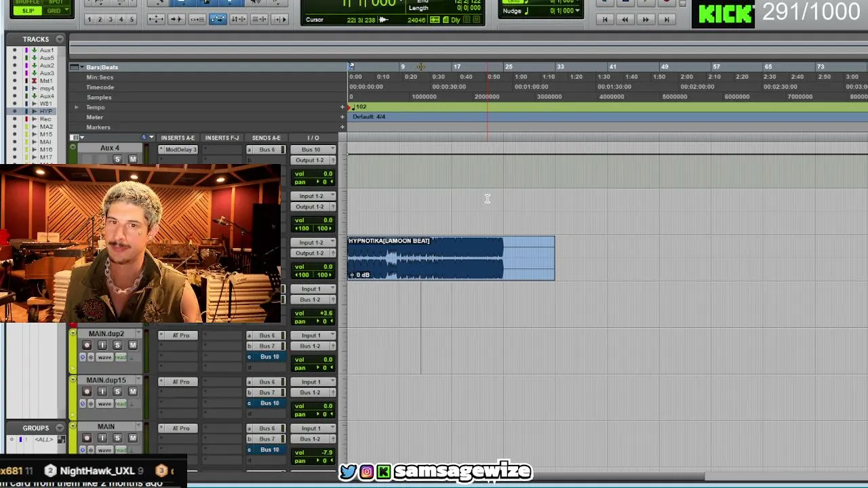Open the Edit window view selector icon

point(76,138)
